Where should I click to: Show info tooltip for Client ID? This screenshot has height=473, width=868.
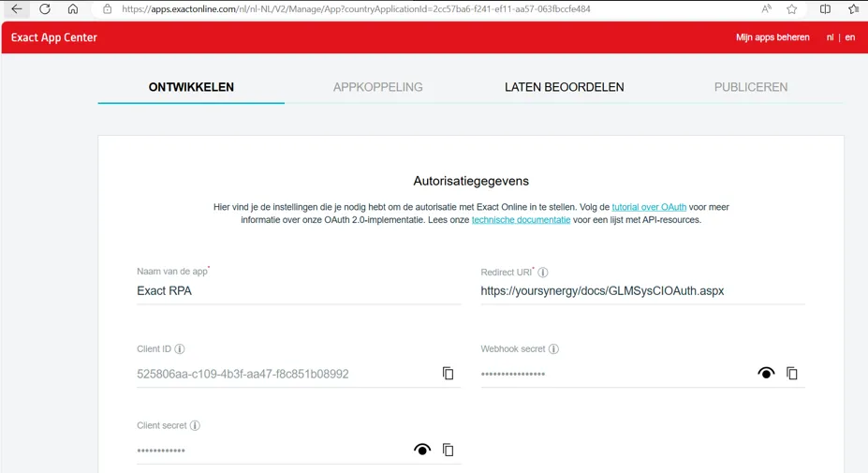(180, 349)
